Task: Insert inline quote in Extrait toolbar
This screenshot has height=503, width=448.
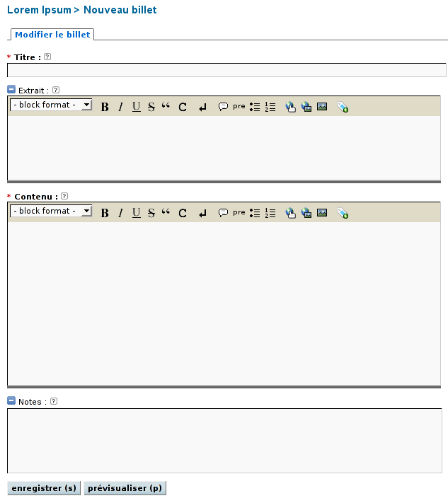Action: click(x=166, y=107)
